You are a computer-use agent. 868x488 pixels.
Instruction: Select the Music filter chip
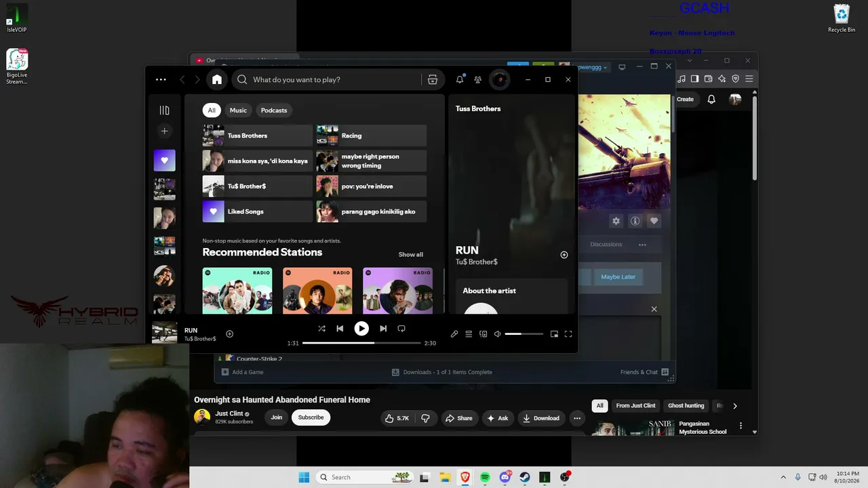click(x=238, y=110)
